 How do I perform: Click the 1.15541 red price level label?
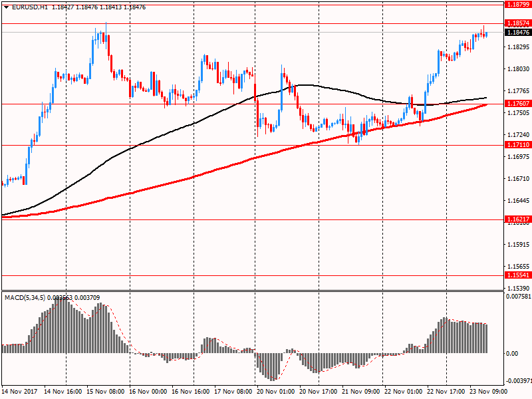(518, 275)
